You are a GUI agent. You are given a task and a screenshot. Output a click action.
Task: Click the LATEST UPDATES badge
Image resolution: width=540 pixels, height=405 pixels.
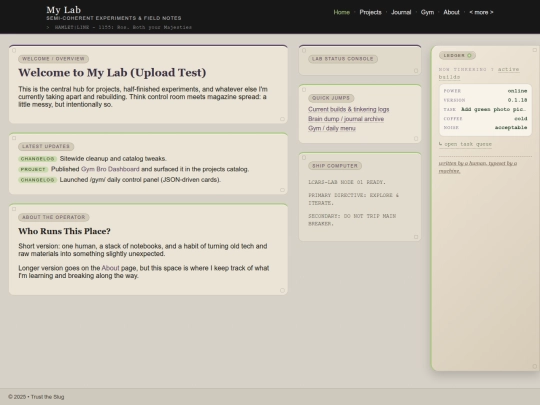(46, 146)
